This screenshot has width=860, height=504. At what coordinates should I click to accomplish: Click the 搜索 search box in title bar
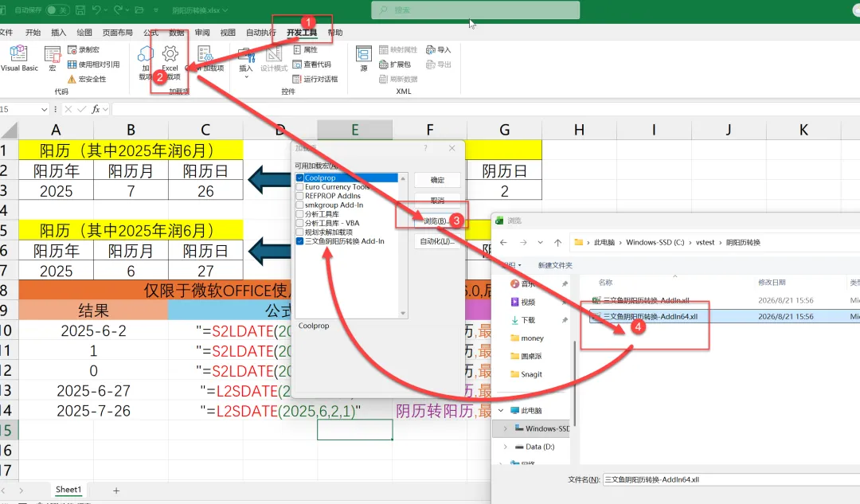[475, 10]
